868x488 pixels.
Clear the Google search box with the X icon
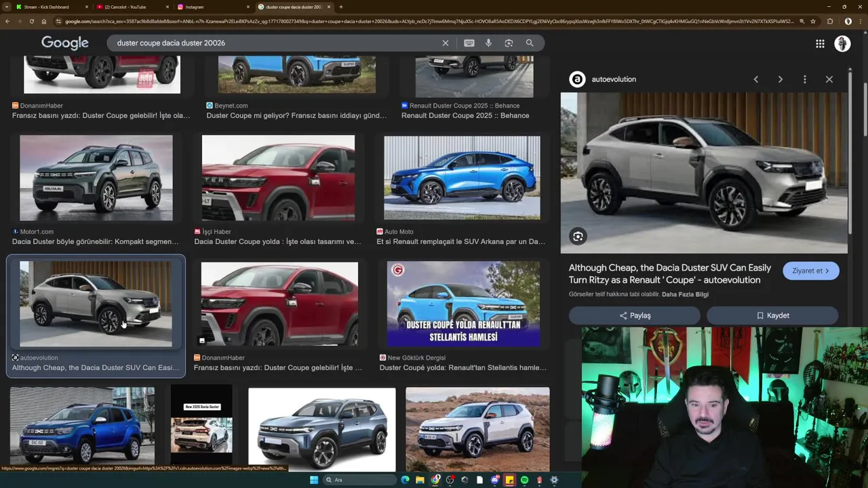click(x=446, y=43)
